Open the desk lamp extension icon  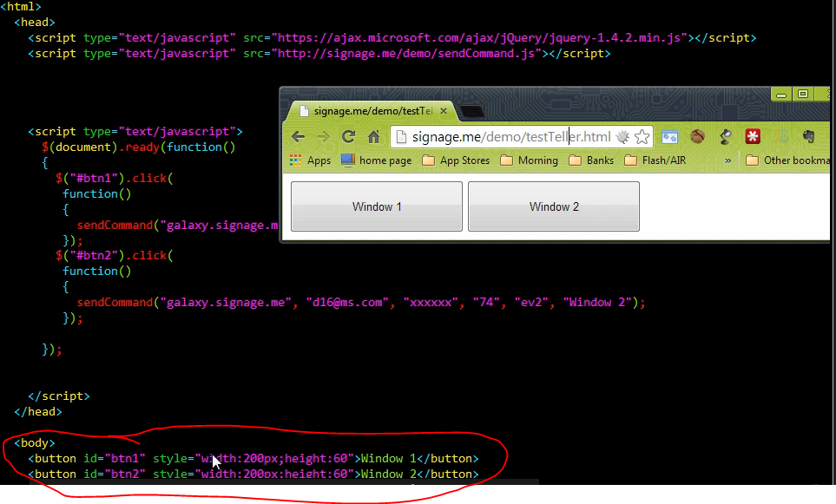click(x=725, y=137)
